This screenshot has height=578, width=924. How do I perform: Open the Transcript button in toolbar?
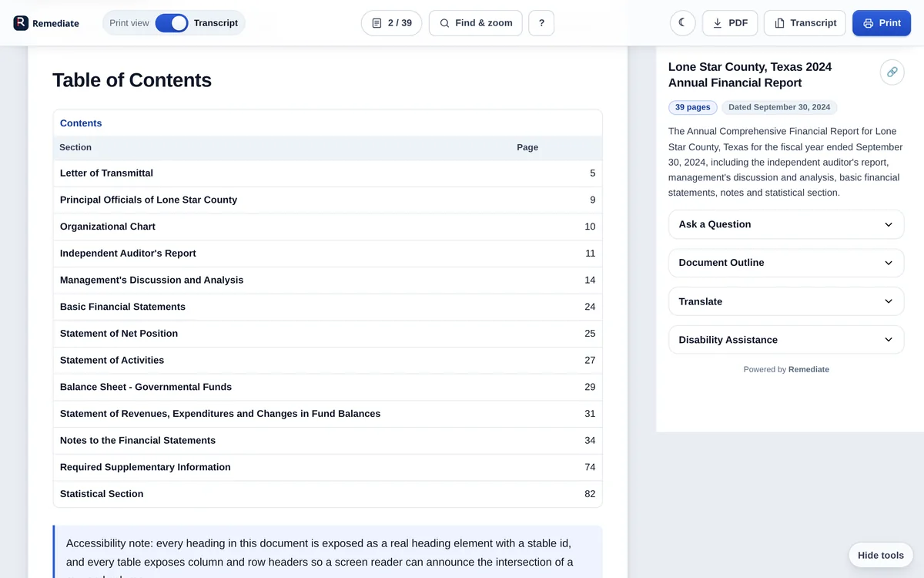(805, 23)
